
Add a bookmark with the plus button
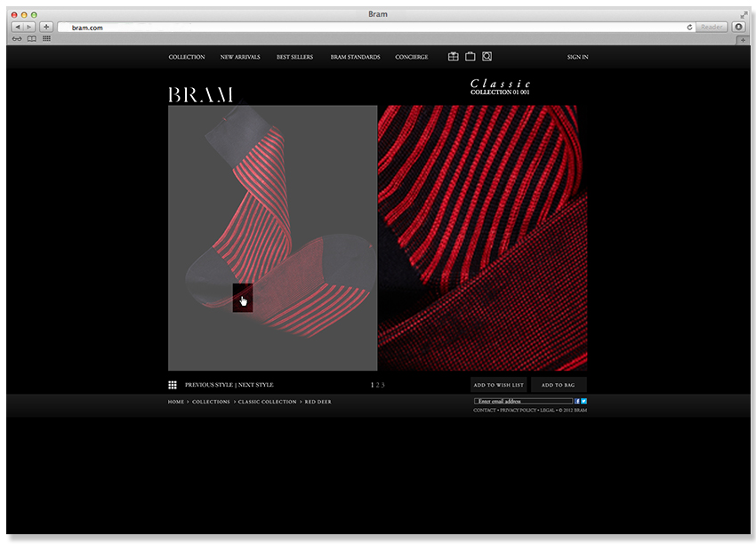click(46, 27)
